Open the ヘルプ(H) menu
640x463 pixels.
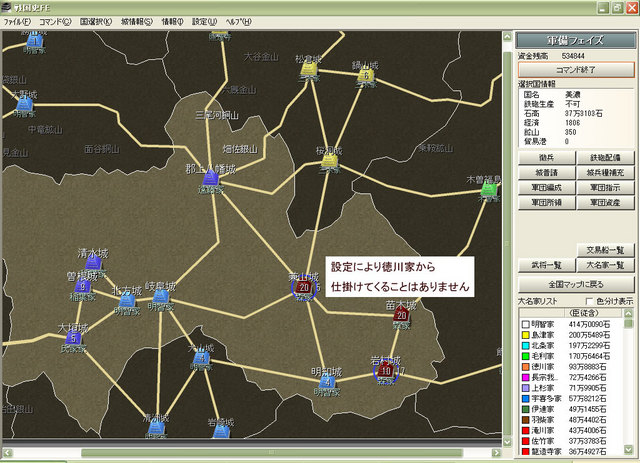pyautogui.click(x=238, y=22)
